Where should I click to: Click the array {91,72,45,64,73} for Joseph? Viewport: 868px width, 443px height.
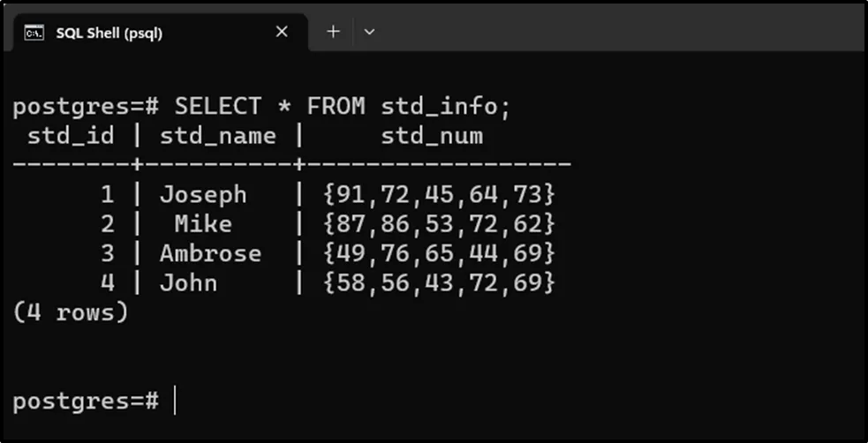click(x=439, y=194)
